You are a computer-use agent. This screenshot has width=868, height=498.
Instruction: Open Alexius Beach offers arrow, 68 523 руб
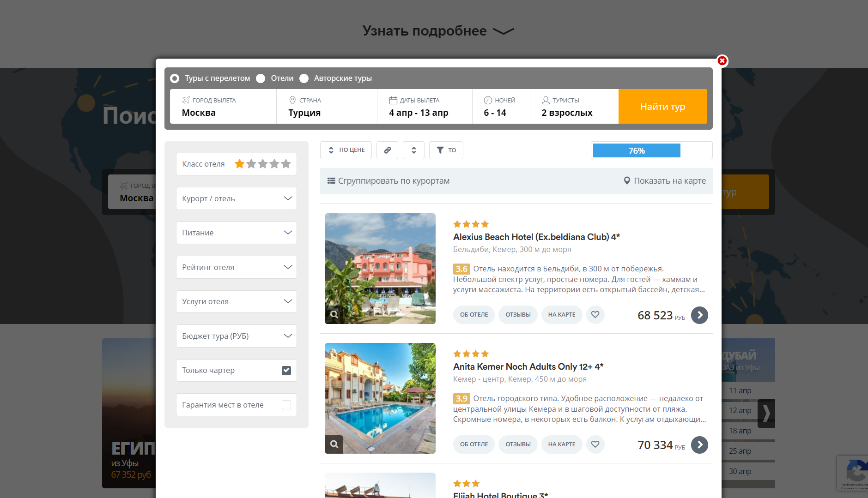tap(699, 315)
